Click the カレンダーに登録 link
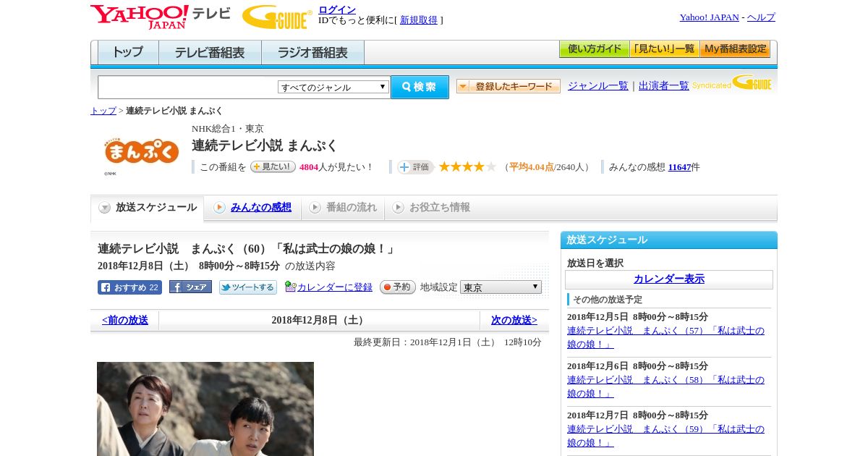The image size is (868, 456). pos(335,287)
